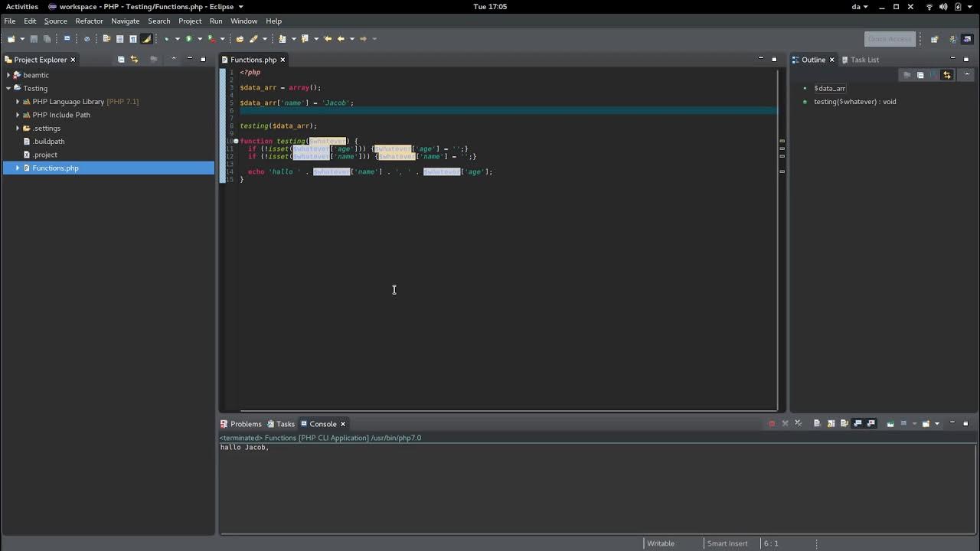Select $data_arr in the Outline
The width and height of the screenshot is (980, 551).
(829, 88)
